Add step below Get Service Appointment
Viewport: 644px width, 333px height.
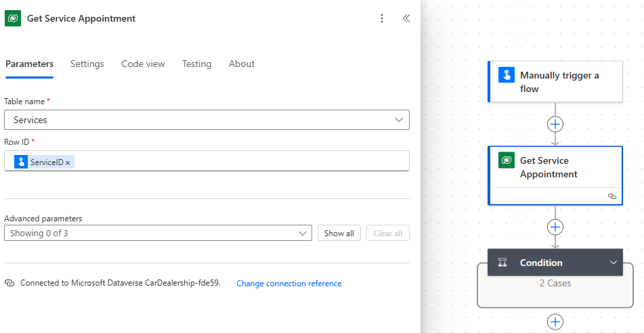click(x=555, y=227)
